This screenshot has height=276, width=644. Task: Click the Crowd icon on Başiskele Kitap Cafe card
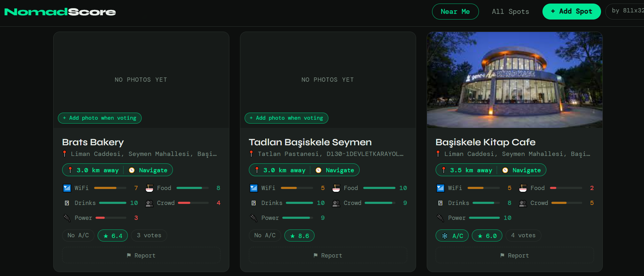click(523, 203)
